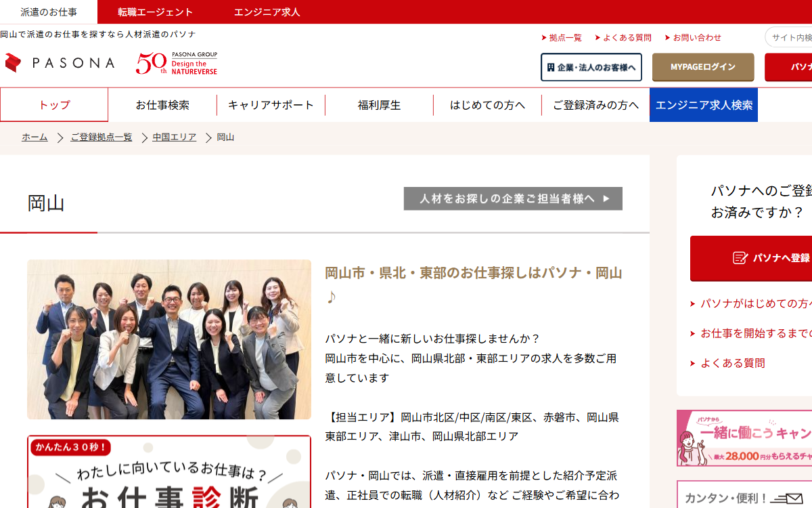This screenshot has height=508, width=812.
Task: Click 岡山市・県北・東部のお仕事探し heading
Action: (474, 284)
